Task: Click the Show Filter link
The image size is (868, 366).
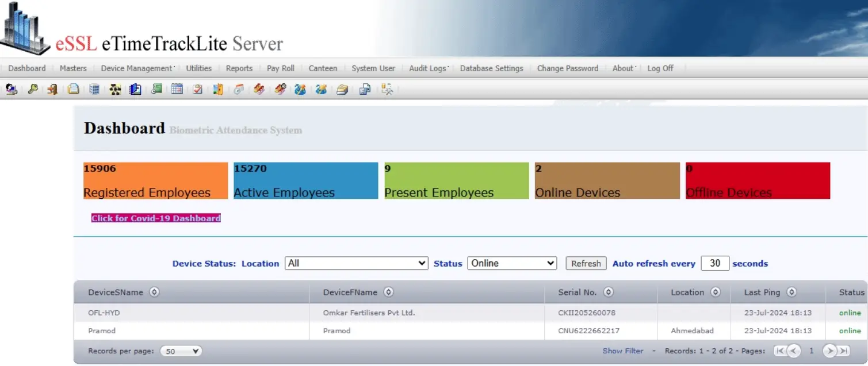Action: coord(623,350)
